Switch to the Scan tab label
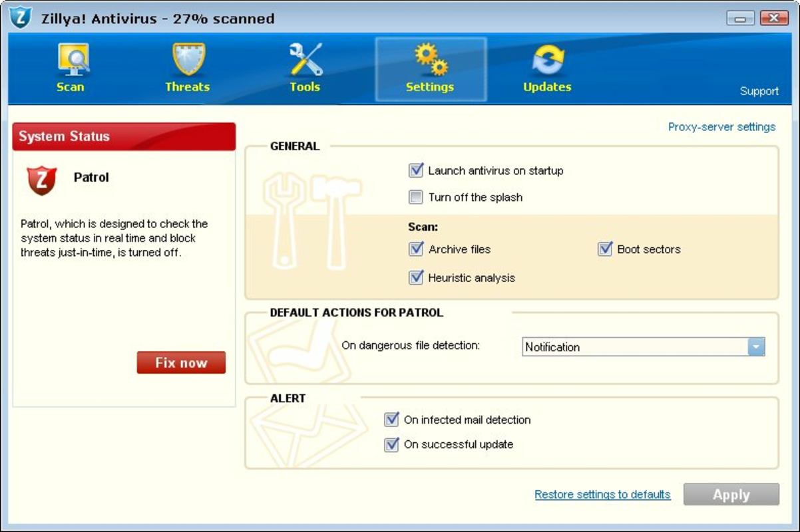Viewport: 800px width, 532px height. click(x=71, y=87)
